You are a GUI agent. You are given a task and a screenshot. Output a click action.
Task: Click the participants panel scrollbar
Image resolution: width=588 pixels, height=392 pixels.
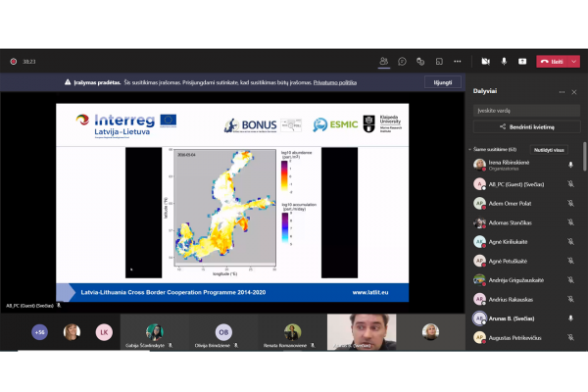pyautogui.click(x=584, y=157)
